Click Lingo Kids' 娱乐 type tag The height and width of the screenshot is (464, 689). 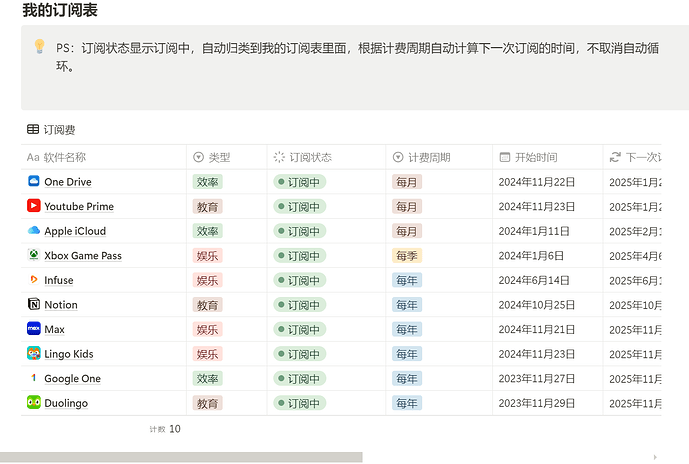pos(207,354)
